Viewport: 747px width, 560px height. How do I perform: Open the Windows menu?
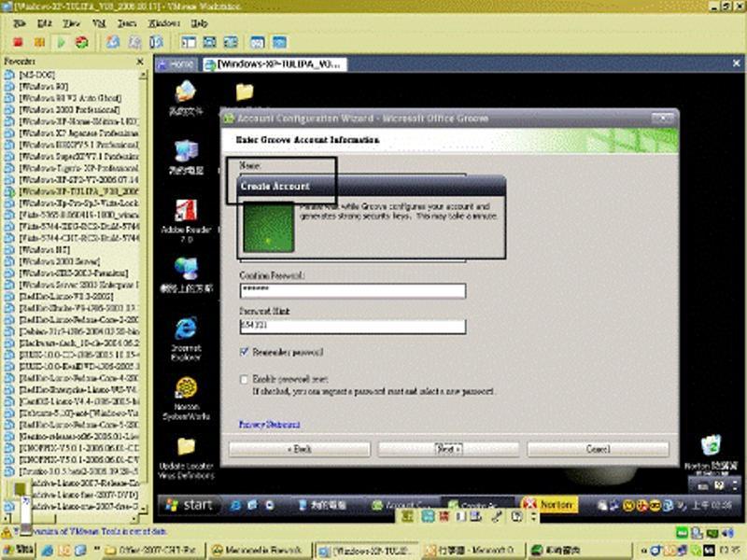[x=164, y=23]
